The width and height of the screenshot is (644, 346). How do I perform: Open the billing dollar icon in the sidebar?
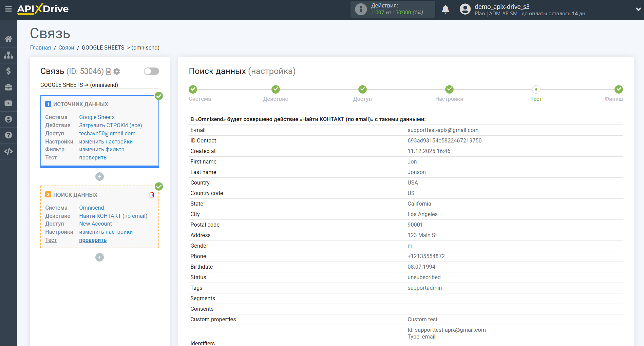(x=8, y=71)
